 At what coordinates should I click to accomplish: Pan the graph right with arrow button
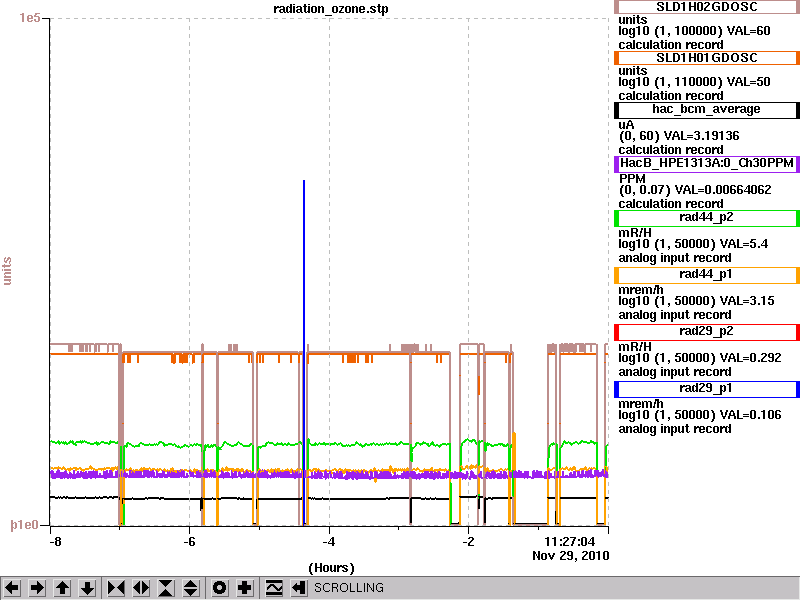tap(37, 588)
